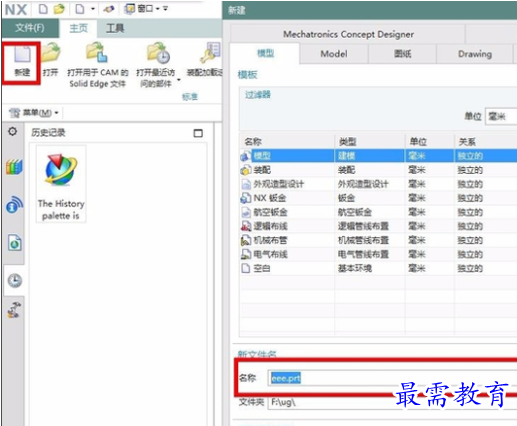Open the 单位 units combo box (毫米)
The width and height of the screenshot is (517, 426).
pyautogui.click(x=501, y=117)
